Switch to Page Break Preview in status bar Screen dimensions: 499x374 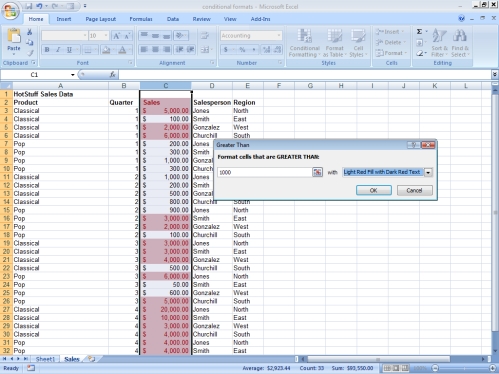pyautogui.click(x=405, y=368)
